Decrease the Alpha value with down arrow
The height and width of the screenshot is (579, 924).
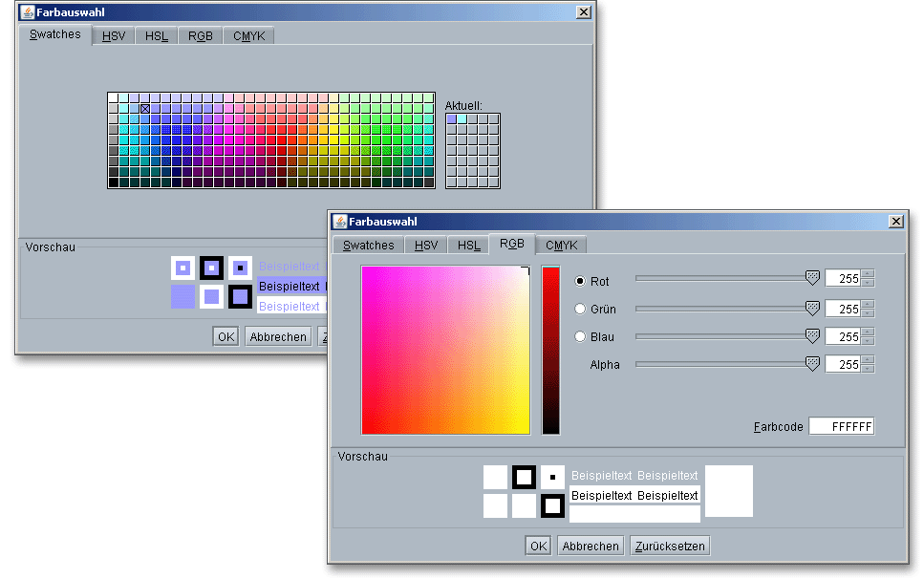867,369
